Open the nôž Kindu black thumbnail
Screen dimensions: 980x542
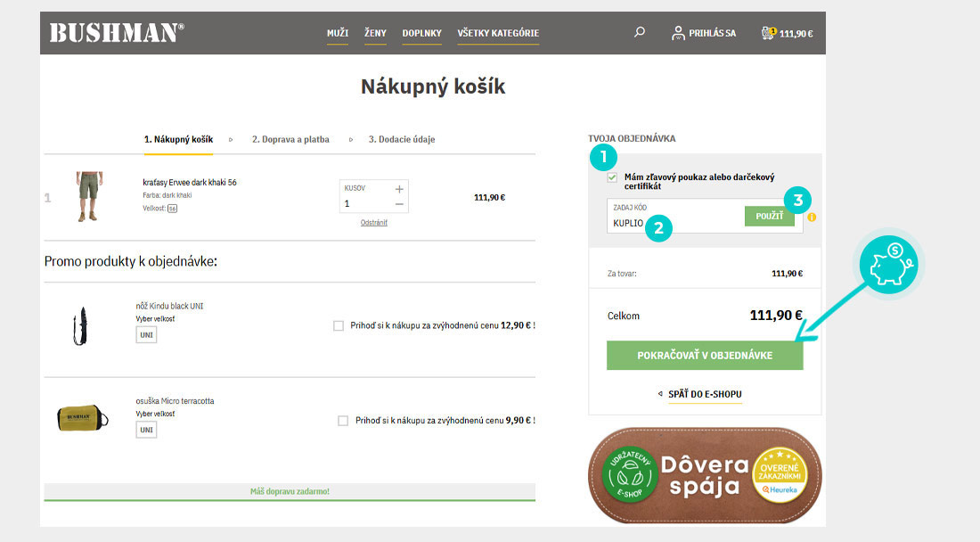80,326
